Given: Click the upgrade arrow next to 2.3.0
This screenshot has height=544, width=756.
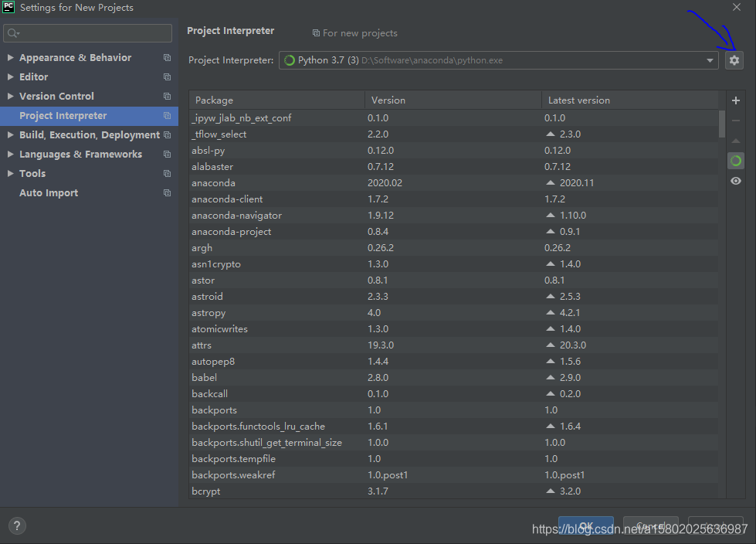Looking at the screenshot, I should [x=550, y=134].
